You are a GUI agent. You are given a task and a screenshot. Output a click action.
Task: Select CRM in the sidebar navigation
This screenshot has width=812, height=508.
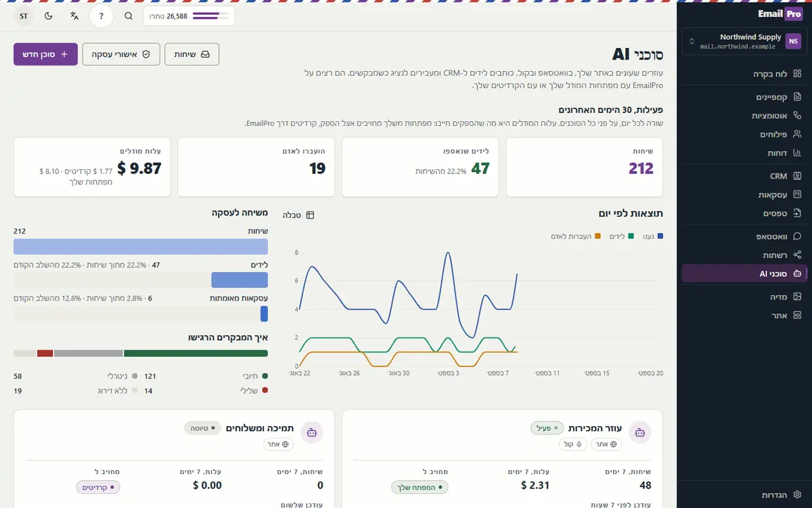coord(744,176)
